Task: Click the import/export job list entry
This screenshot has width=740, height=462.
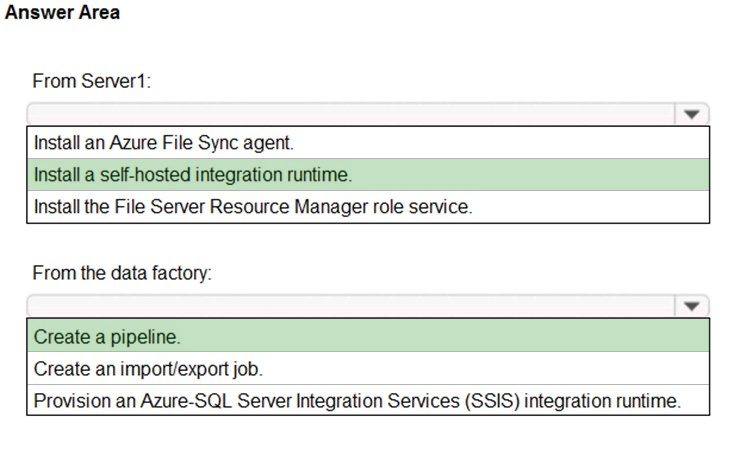Action: (368, 369)
